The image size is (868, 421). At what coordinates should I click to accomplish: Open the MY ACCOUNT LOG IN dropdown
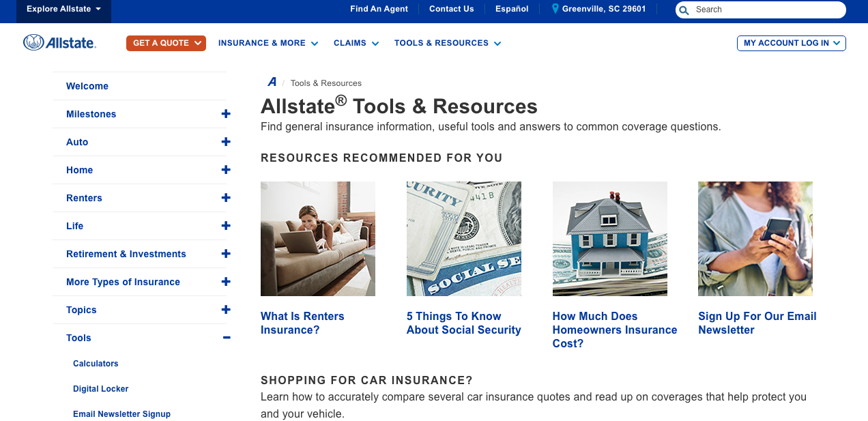791,42
